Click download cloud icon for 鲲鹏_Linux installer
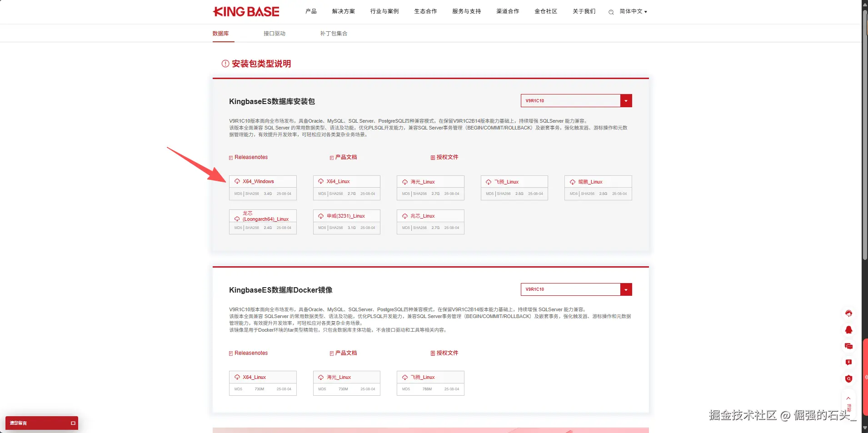Image resolution: width=868 pixels, height=433 pixels. click(573, 182)
